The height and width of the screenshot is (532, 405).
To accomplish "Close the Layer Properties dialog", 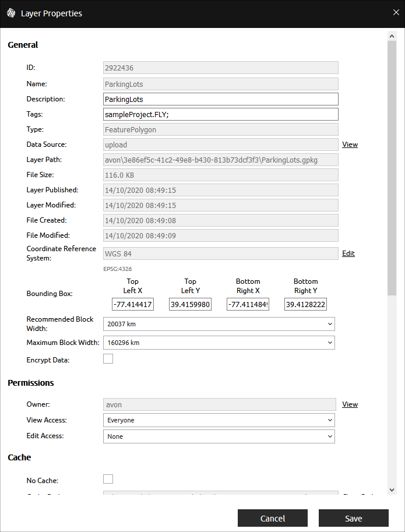I will [x=396, y=13].
